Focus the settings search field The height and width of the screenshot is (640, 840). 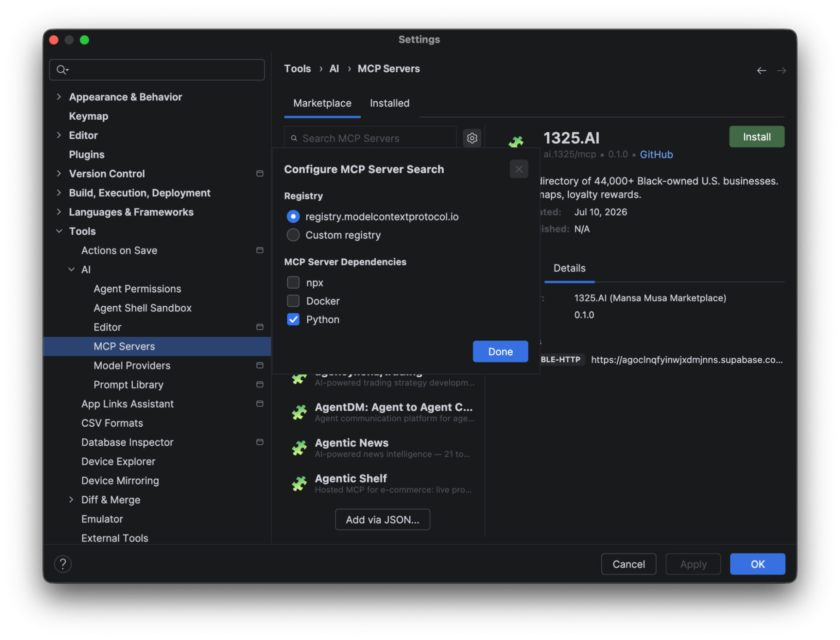[x=157, y=70]
